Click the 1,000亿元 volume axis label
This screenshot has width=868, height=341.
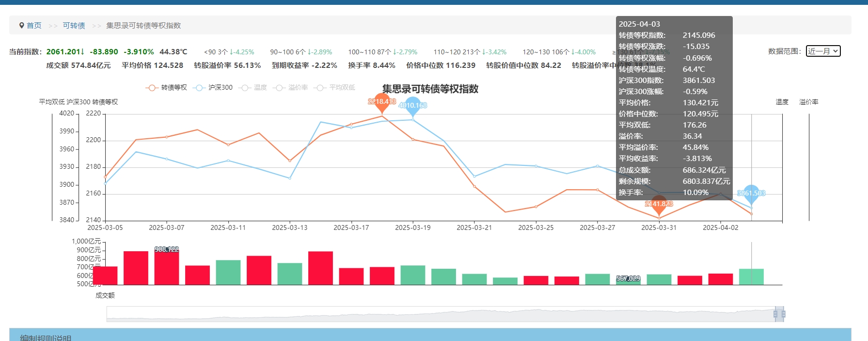coord(86,241)
